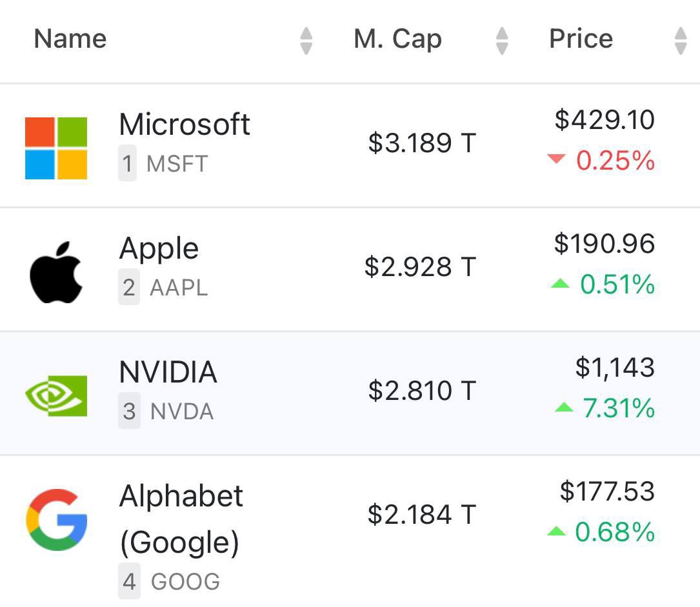Click NVIDIA's $2.810 T market cap
Image resolution: width=700 pixels, height=607 pixels.
[421, 391]
